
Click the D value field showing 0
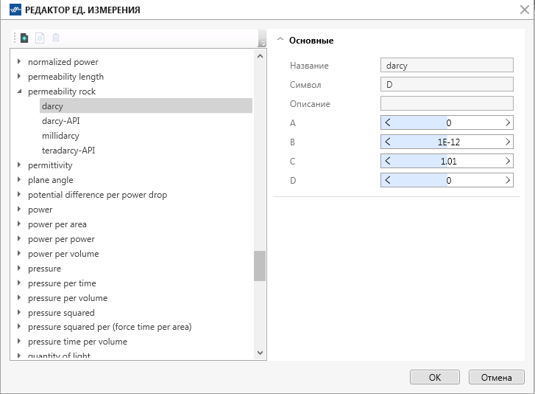coord(447,180)
